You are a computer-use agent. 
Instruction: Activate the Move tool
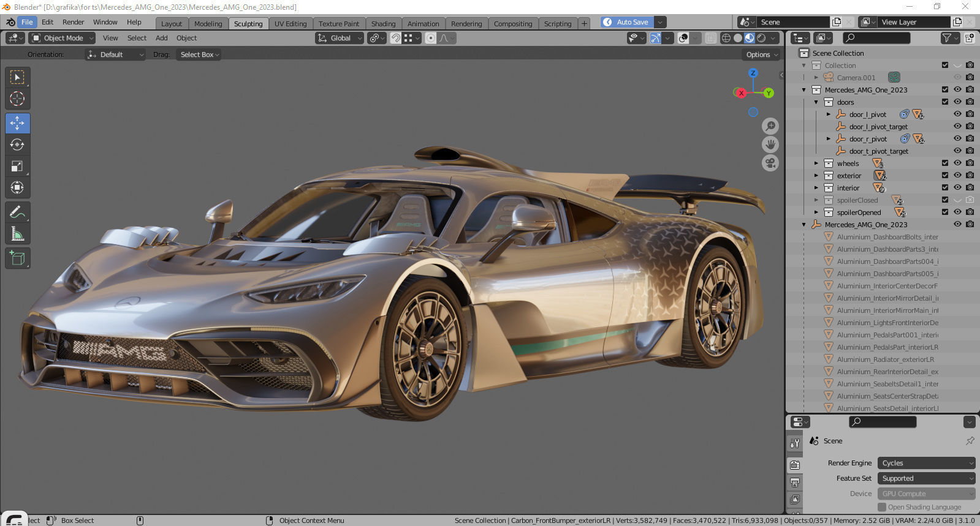[x=17, y=123]
